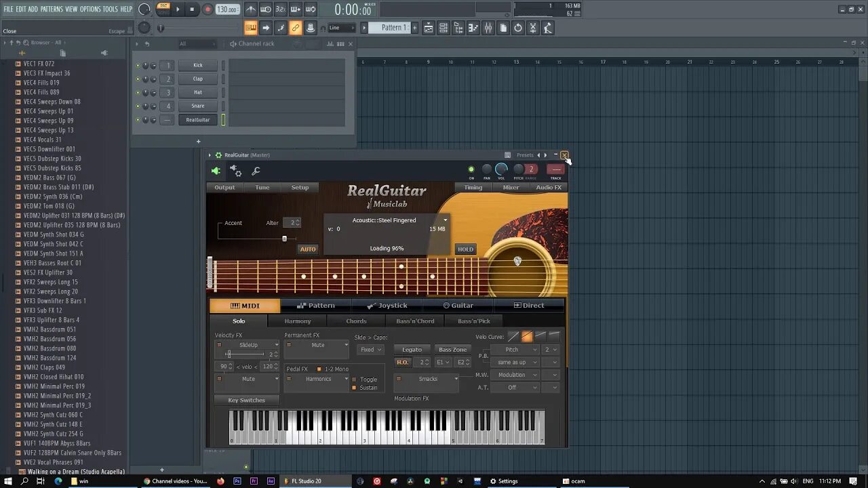Click the guitar pick in sound hole
This screenshot has height=488, width=868.
point(517,261)
